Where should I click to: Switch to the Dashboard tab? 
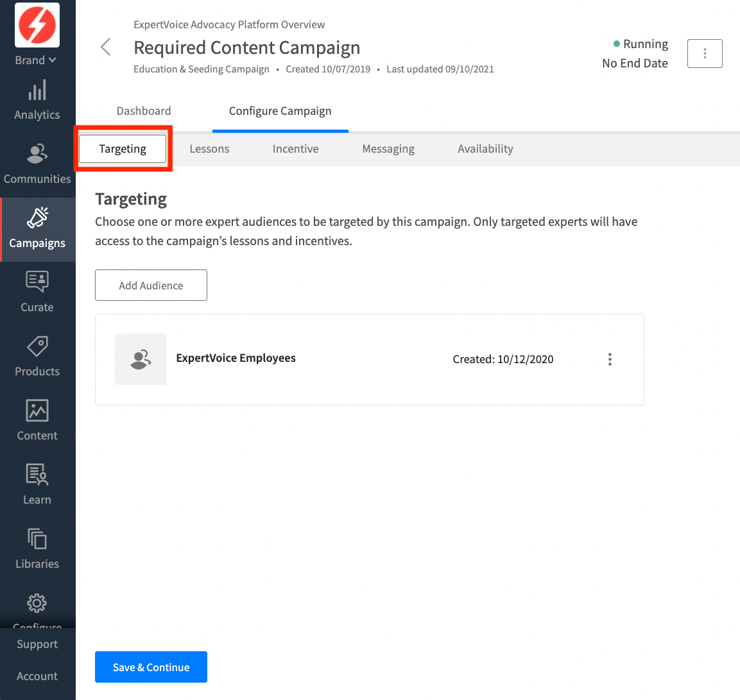[x=144, y=111]
